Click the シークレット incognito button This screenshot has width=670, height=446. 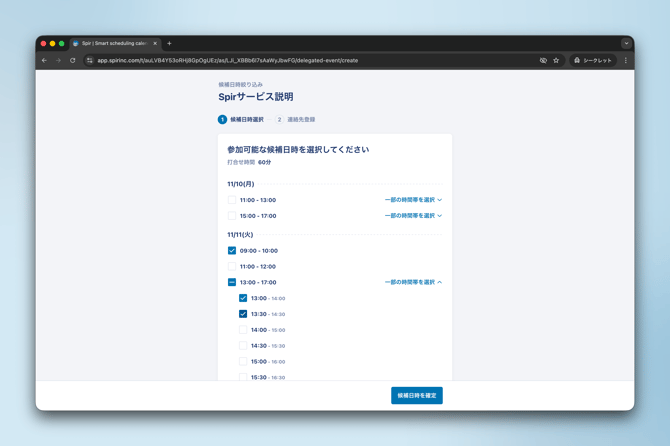pyautogui.click(x=593, y=60)
